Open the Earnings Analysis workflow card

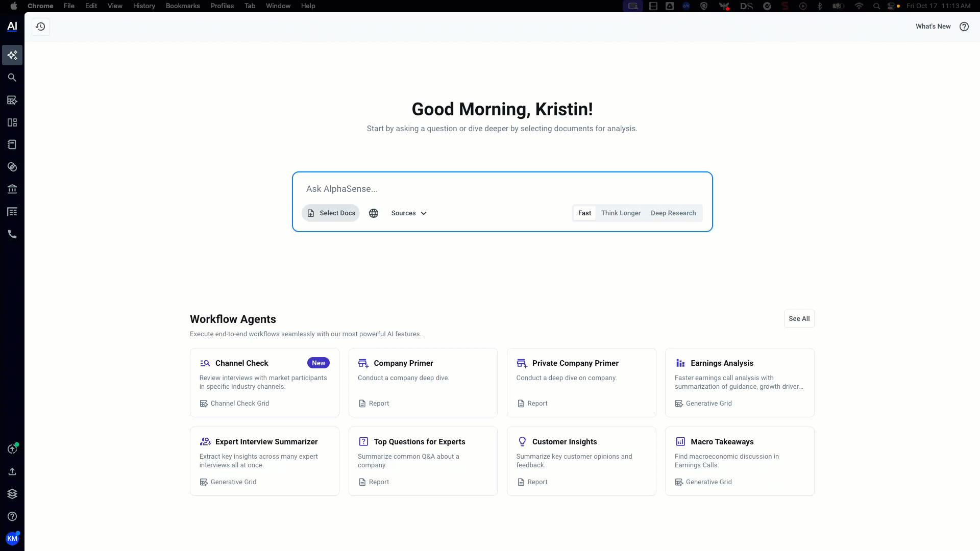pyautogui.click(x=739, y=382)
